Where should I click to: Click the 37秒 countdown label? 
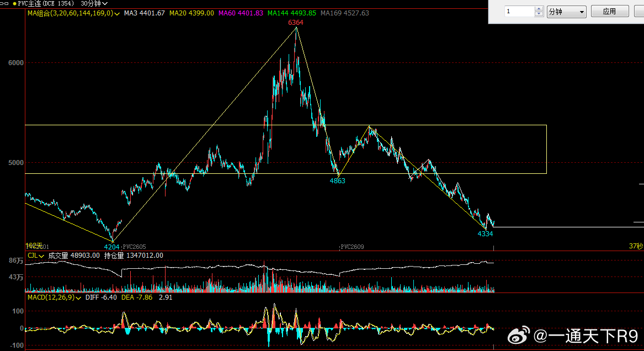pyautogui.click(x=636, y=246)
